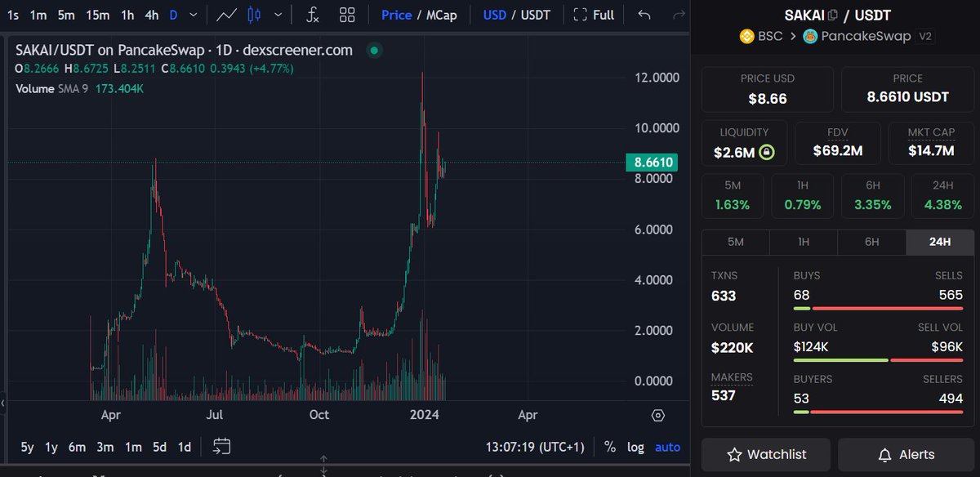
Task: Open the chart layout grid icon
Action: click(347, 15)
